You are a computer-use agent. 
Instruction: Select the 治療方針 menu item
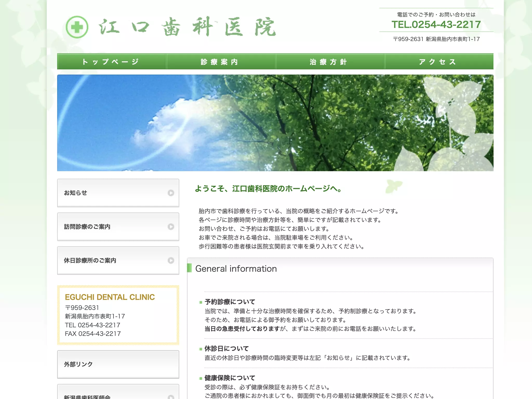click(x=330, y=62)
